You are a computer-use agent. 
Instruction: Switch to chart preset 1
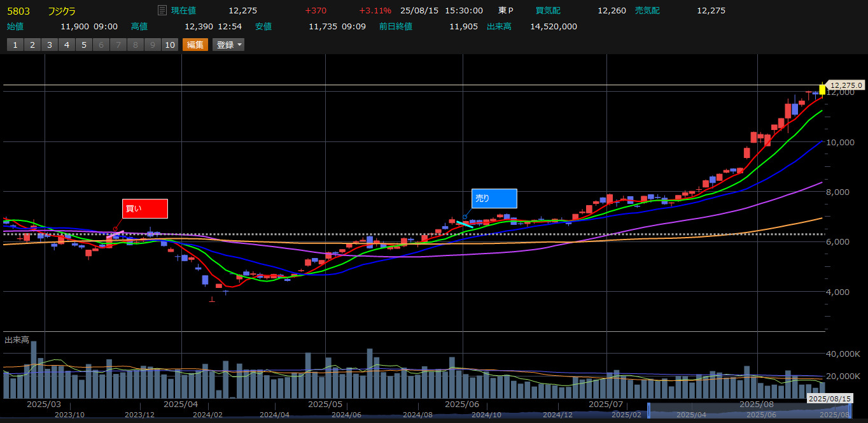coord(15,45)
